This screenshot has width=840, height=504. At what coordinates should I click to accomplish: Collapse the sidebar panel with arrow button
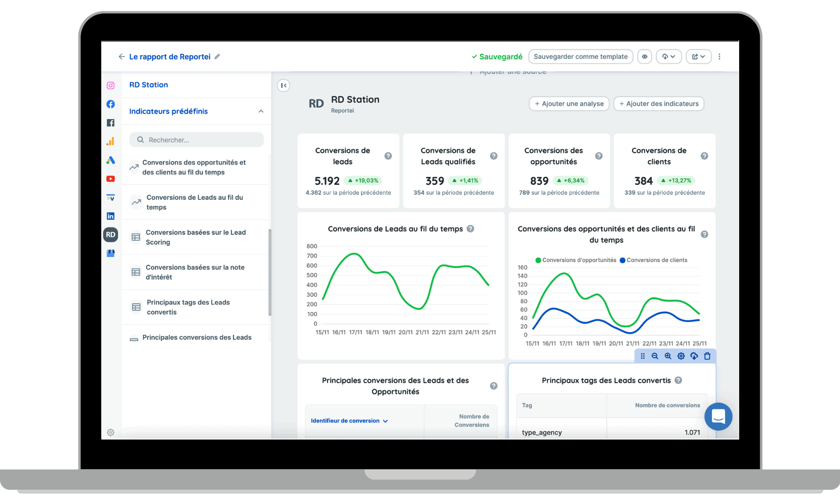(x=283, y=86)
